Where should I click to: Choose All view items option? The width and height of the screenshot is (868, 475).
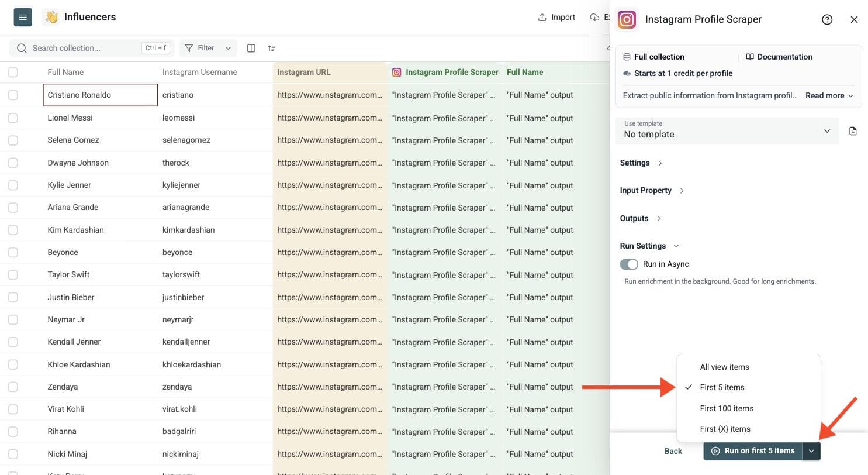749,367
